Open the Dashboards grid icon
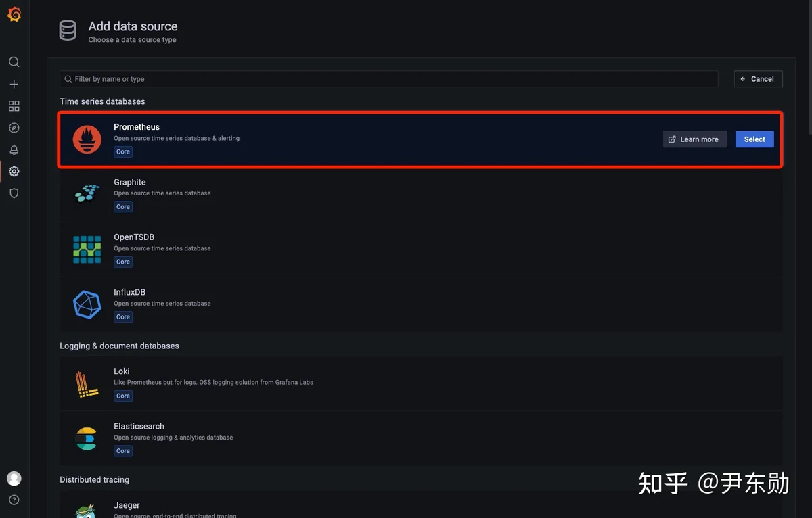 pyautogui.click(x=14, y=106)
